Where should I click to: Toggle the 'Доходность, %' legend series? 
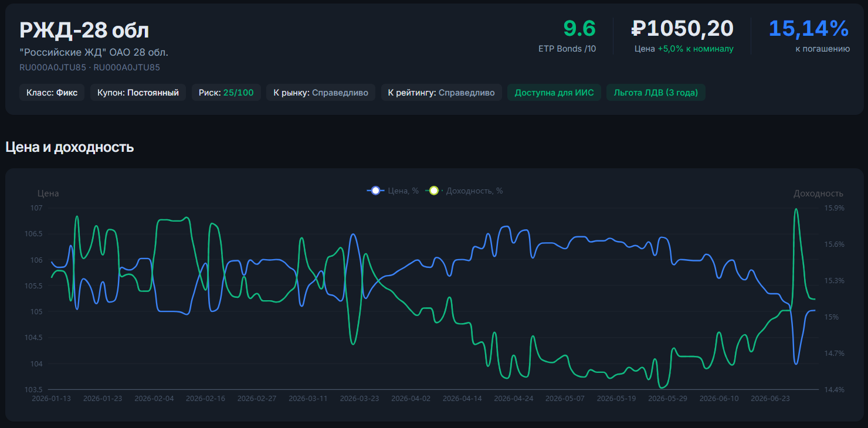pyautogui.click(x=464, y=191)
